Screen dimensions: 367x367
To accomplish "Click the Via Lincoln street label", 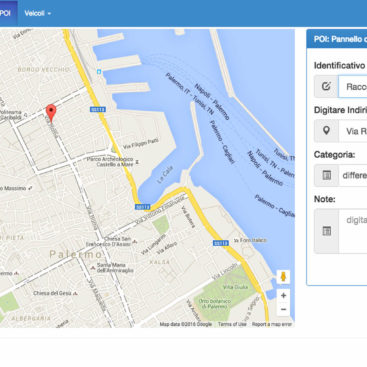I will click(225, 271).
